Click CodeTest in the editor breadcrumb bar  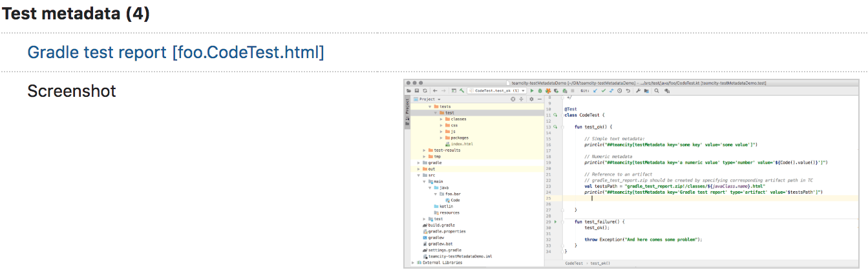point(573,263)
